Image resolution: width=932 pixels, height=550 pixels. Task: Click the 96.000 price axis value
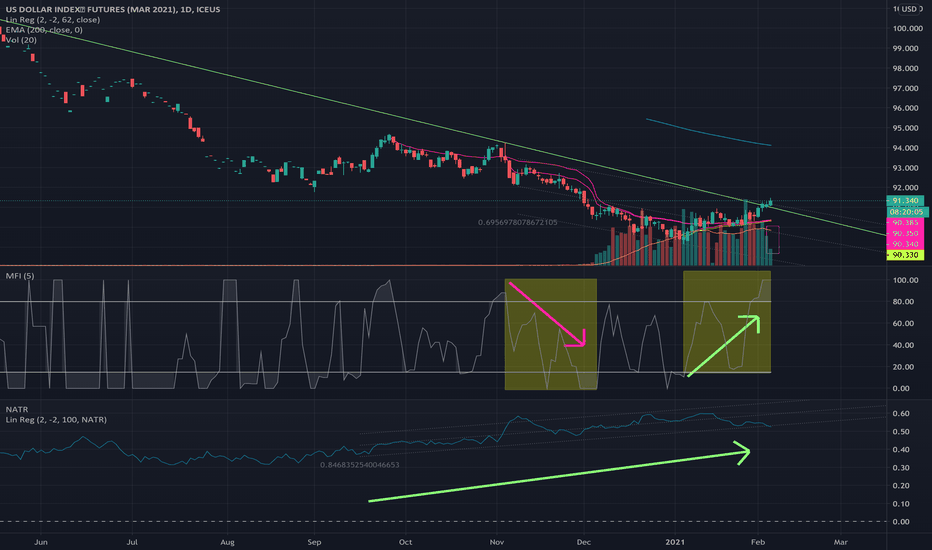906,108
